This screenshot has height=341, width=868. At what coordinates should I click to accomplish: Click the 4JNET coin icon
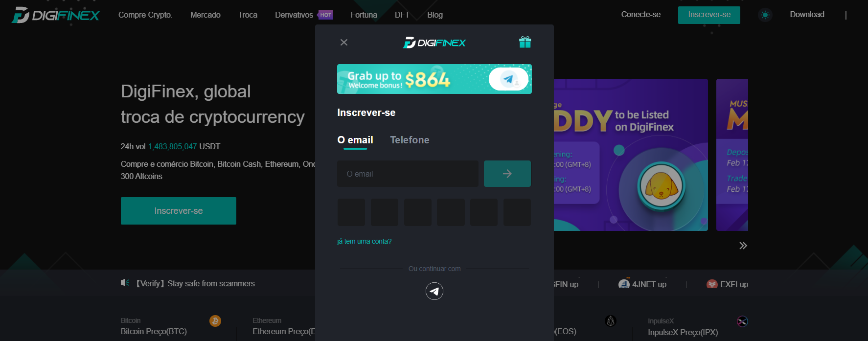click(624, 284)
